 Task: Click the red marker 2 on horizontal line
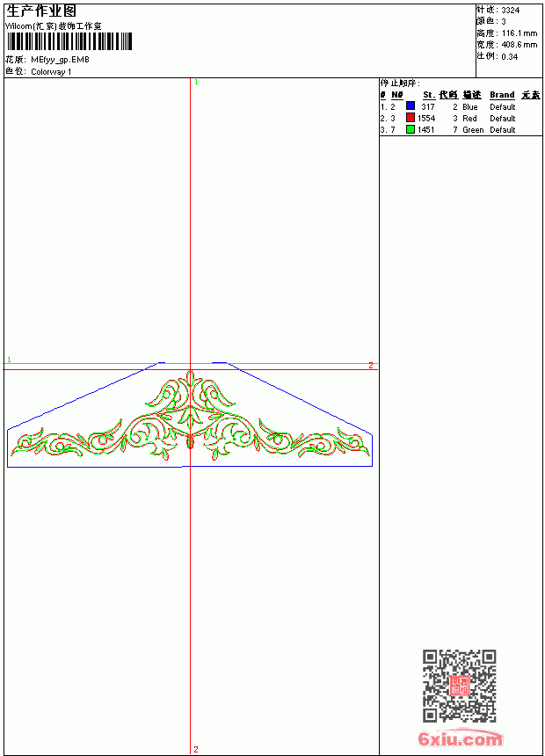click(x=370, y=366)
